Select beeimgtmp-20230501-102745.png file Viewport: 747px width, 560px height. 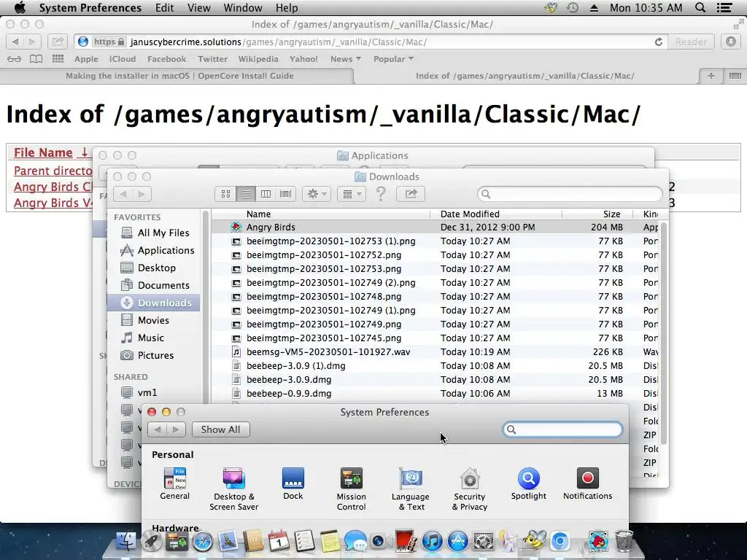(x=436, y=338)
